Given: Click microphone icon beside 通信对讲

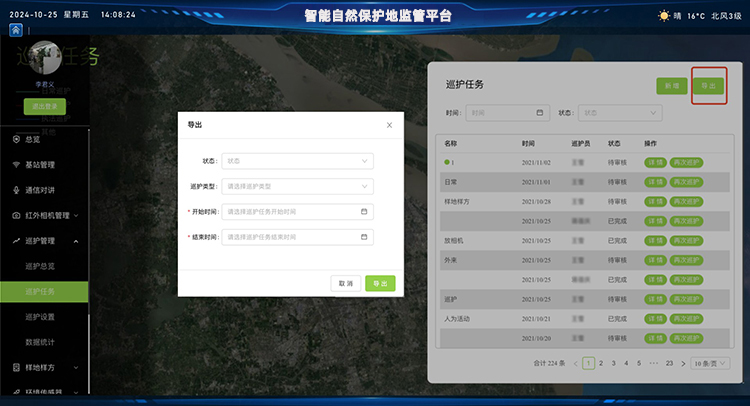Looking at the screenshot, I should pos(16,190).
